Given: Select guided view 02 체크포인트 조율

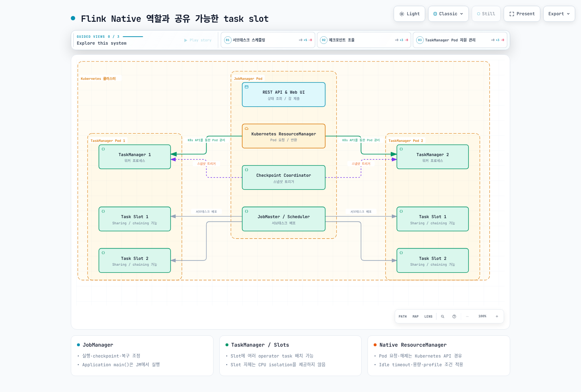Looking at the screenshot, I should (364, 40).
